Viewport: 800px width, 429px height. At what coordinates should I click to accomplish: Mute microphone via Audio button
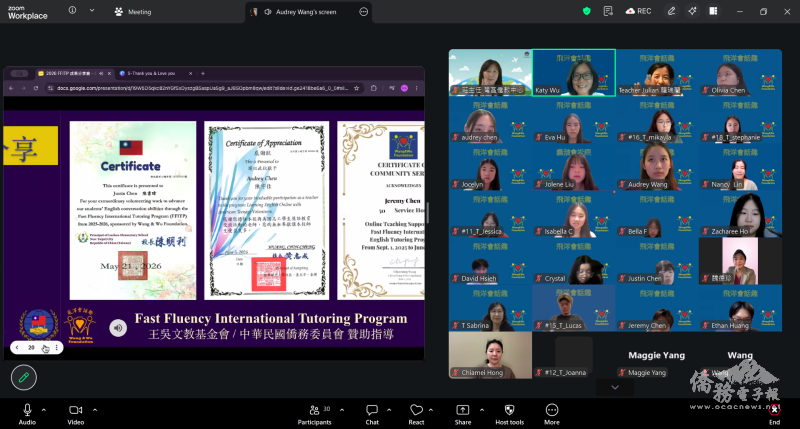27,414
